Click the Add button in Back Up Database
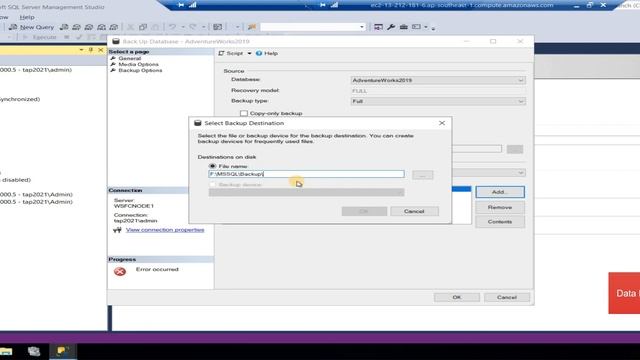Viewport: 640px width, 360px height. point(500,192)
